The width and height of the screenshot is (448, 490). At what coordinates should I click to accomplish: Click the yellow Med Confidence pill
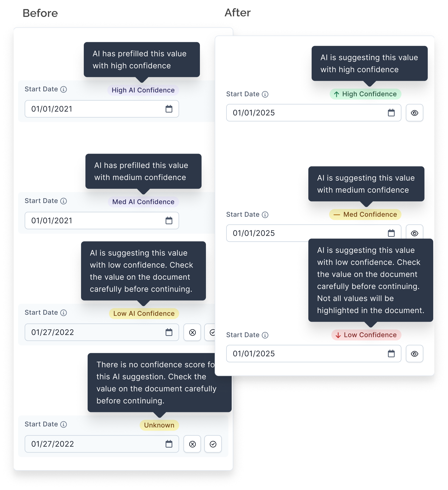365,214
